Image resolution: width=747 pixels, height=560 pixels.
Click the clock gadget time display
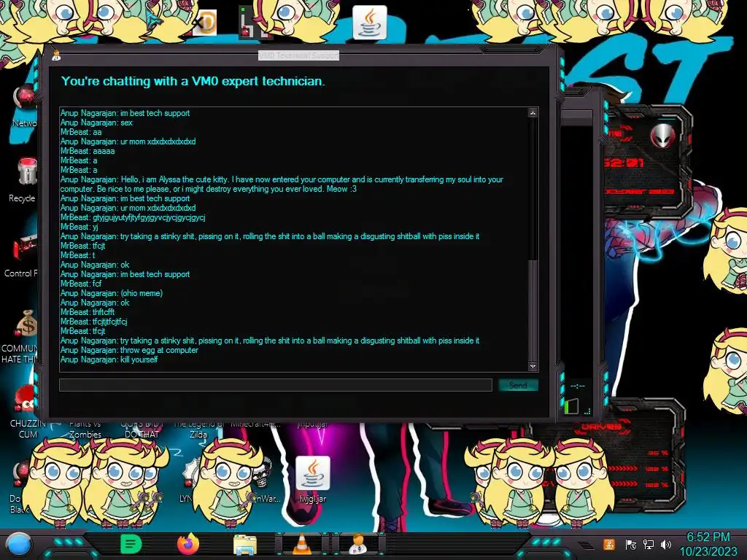pyautogui.click(x=626, y=163)
